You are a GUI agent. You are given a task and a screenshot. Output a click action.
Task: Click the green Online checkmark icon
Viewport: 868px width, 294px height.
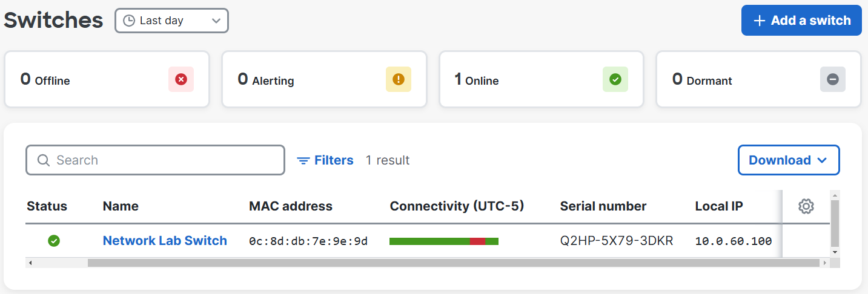click(x=615, y=79)
